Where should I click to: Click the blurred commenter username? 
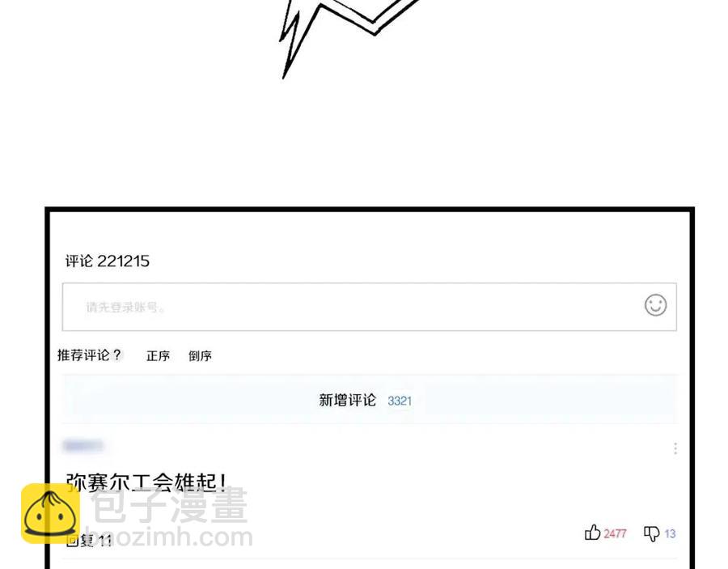(x=83, y=446)
